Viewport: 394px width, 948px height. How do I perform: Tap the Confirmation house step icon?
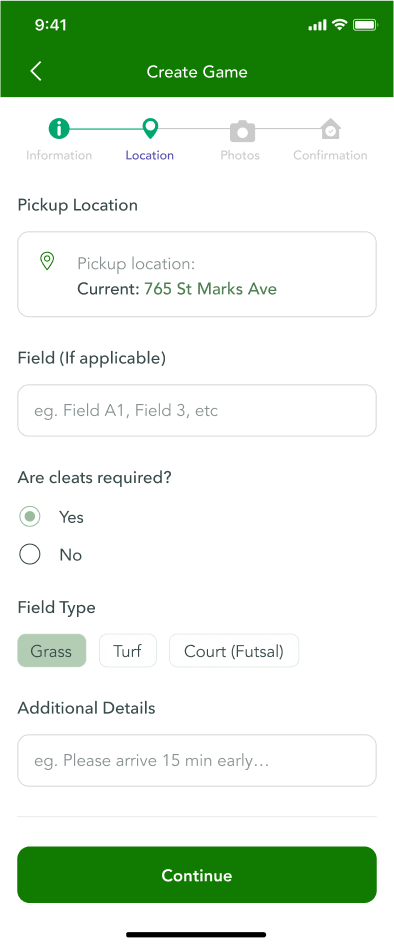coord(331,129)
